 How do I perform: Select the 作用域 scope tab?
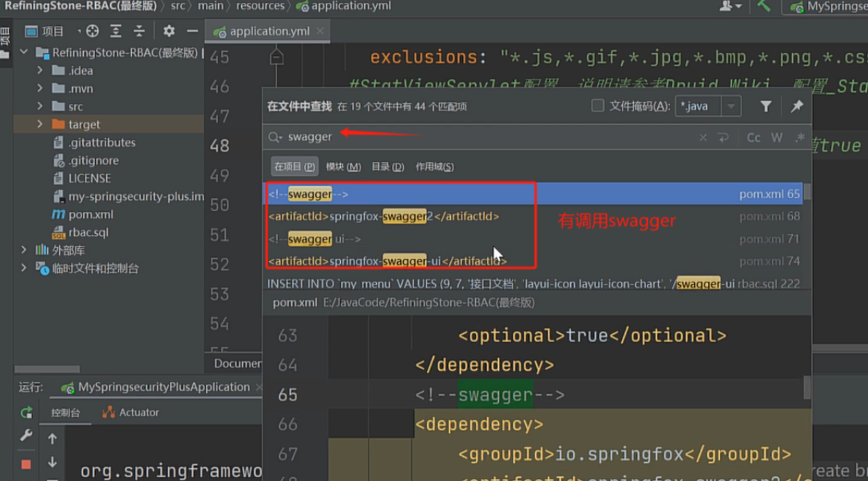[x=434, y=167]
